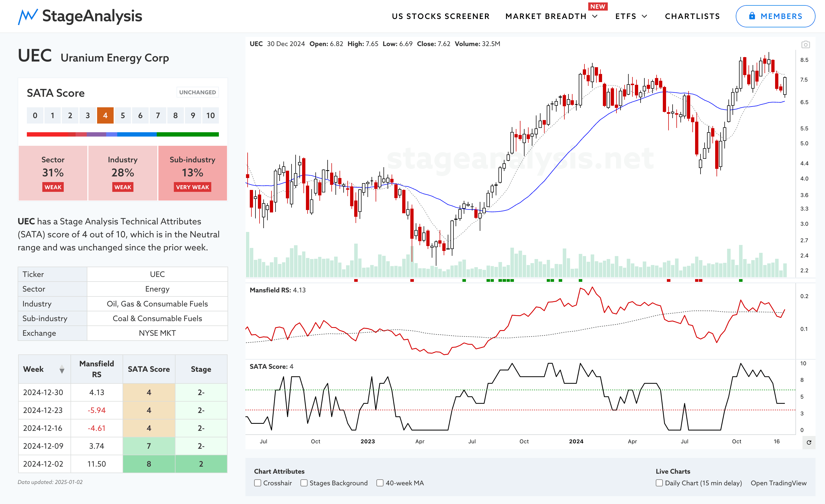825x504 pixels.
Task: Click the SATA score color gradient bar
Action: tap(123, 134)
